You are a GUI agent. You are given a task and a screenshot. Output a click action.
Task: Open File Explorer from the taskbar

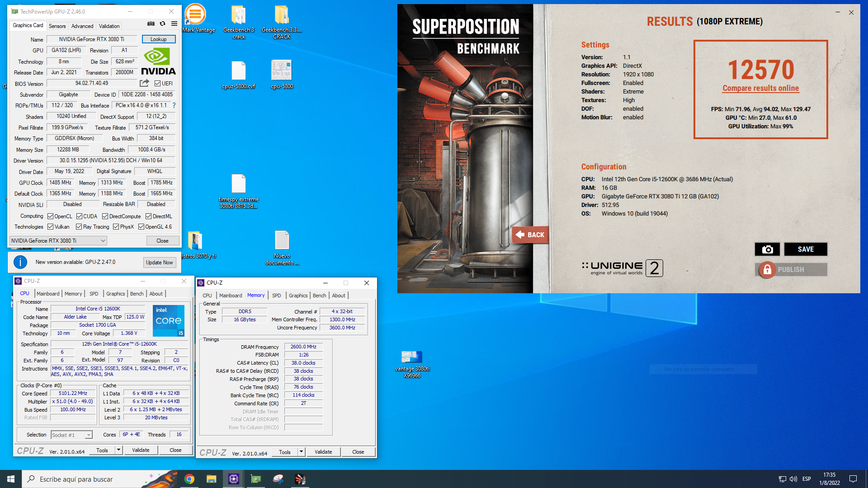[x=211, y=479]
